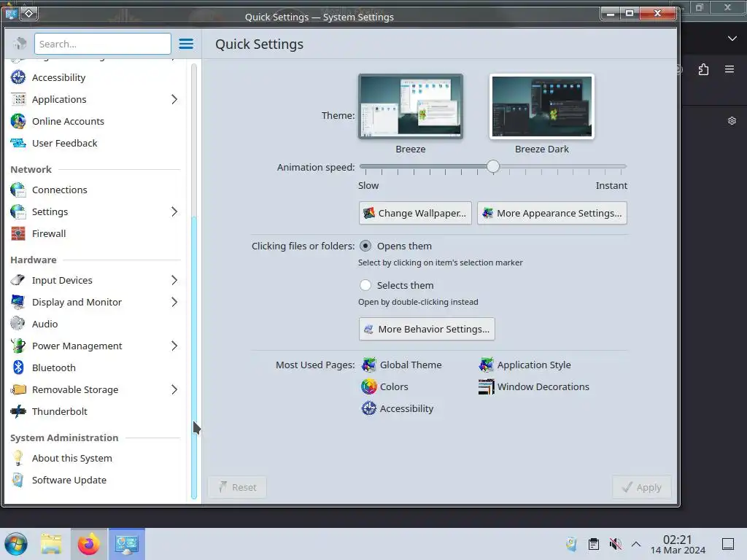
Task: Open Firefox hamburger menu in background window
Action: click(729, 69)
